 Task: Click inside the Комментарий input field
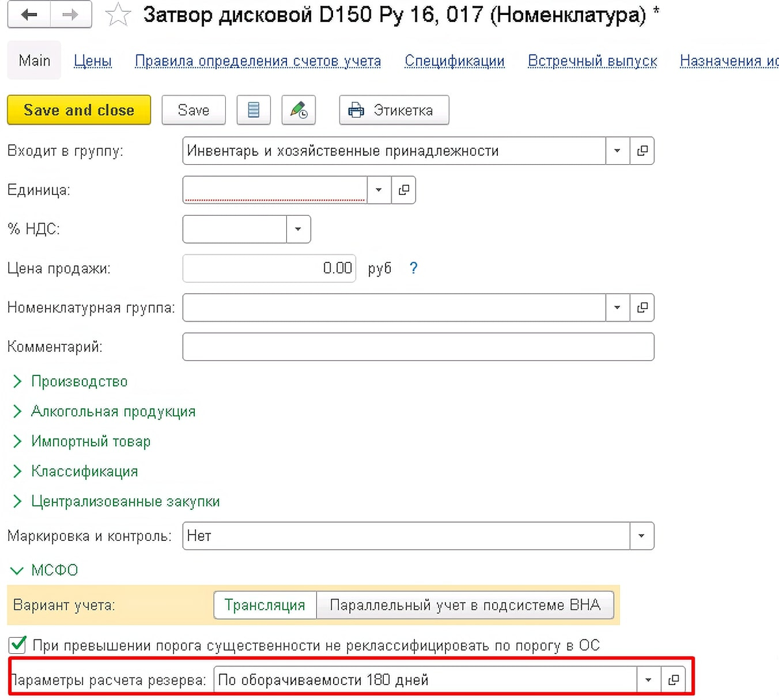(x=419, y=347)
